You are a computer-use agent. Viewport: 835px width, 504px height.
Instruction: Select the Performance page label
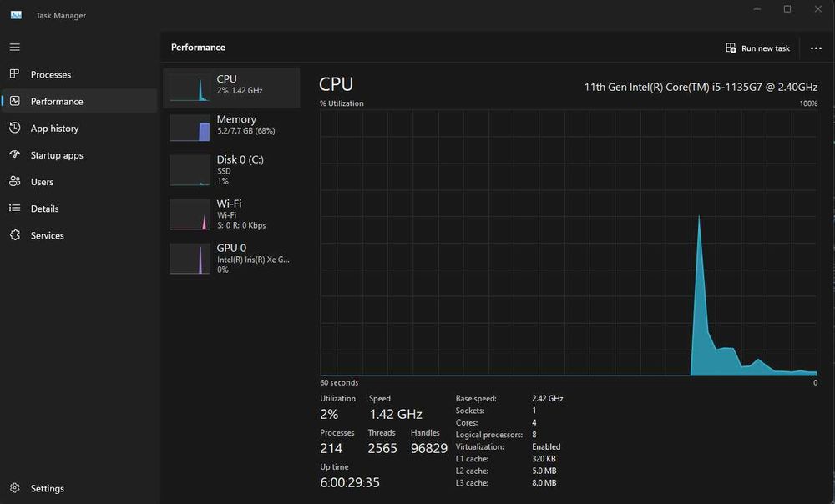coord(57,101)
